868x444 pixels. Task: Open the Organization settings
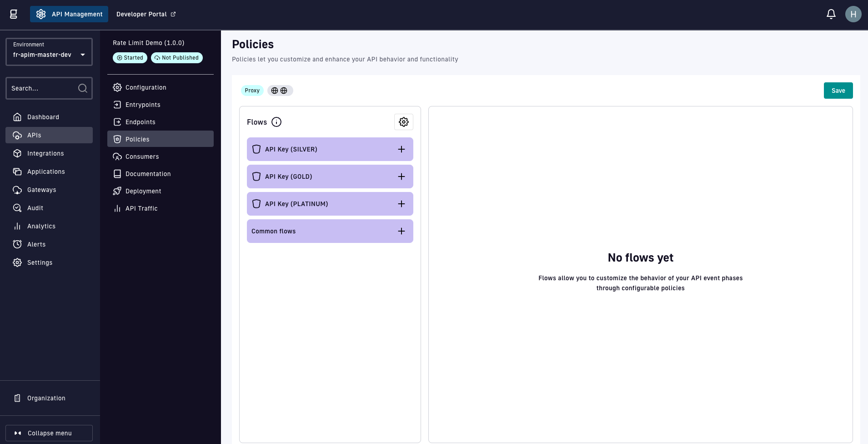[x=46, y=398]
